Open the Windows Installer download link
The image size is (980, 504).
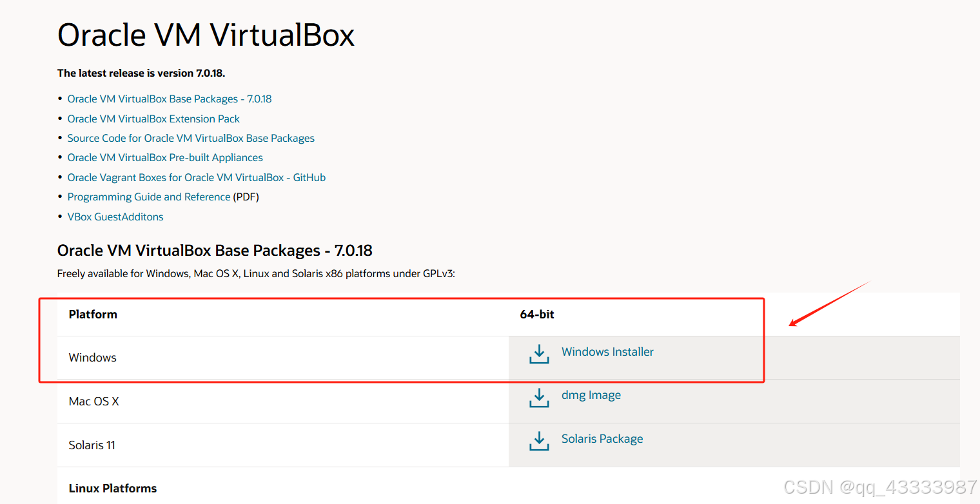point(607,351)
